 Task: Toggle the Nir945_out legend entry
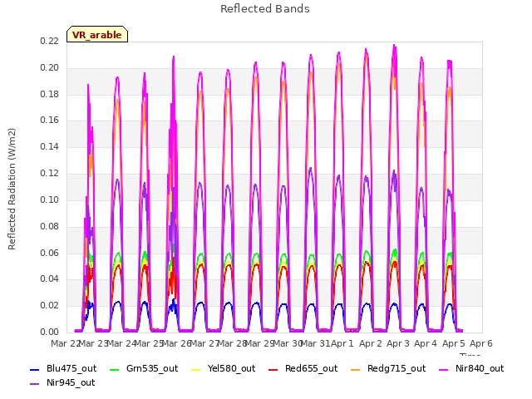click(62, 382)
